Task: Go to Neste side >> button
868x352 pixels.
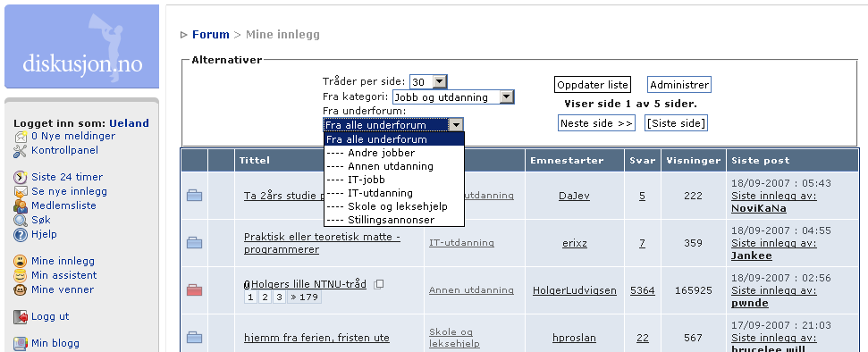Action: coord(596,123)
